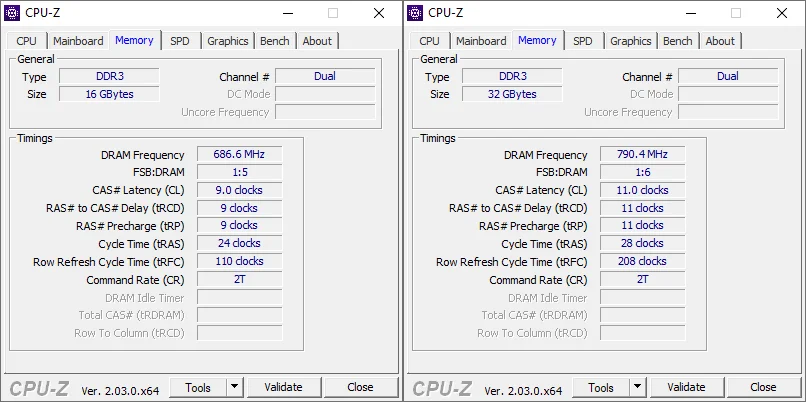
Task: Click the Tools button in right window
Action: click(x=601, y=388)
